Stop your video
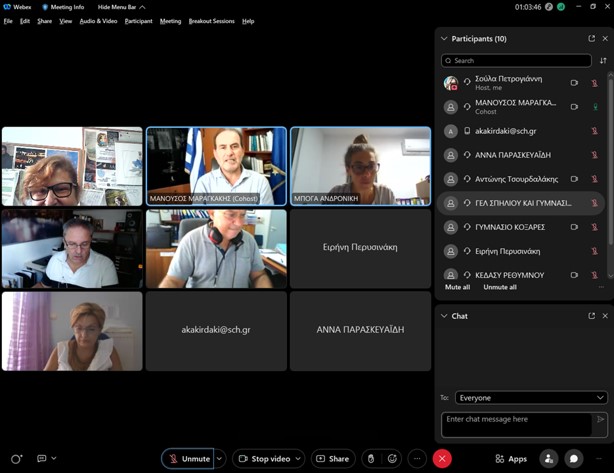 (264, 458)
